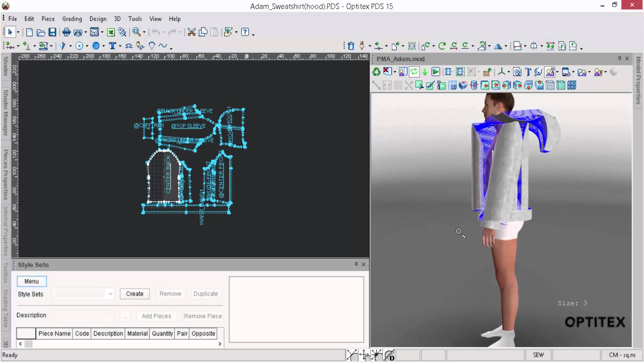Toggle SEW mode in status bar
This screenshot has width=644, height=362.
point(538,355)
